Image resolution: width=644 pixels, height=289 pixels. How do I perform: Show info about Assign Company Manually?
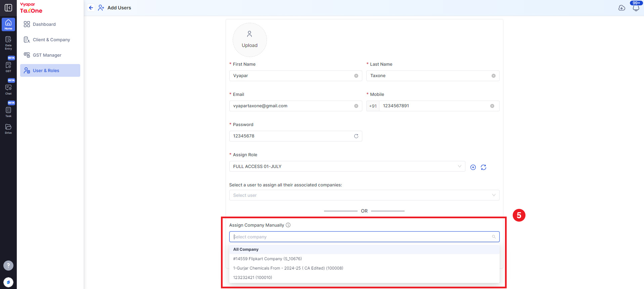pos(288,225)
